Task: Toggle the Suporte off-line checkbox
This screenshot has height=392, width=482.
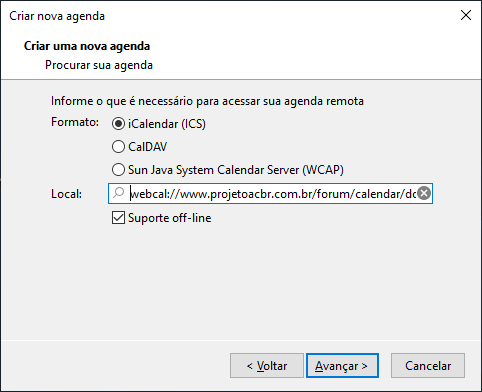Action: 118,218
